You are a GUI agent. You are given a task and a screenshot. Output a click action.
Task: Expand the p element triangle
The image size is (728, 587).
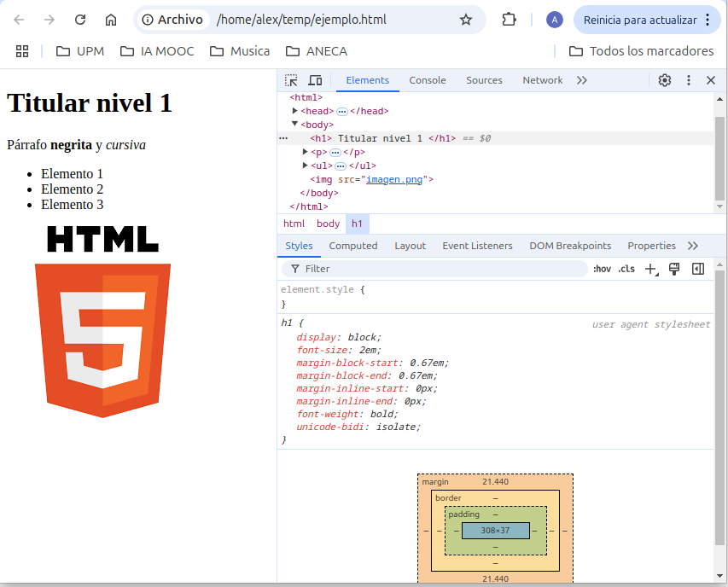pos(305,151)
